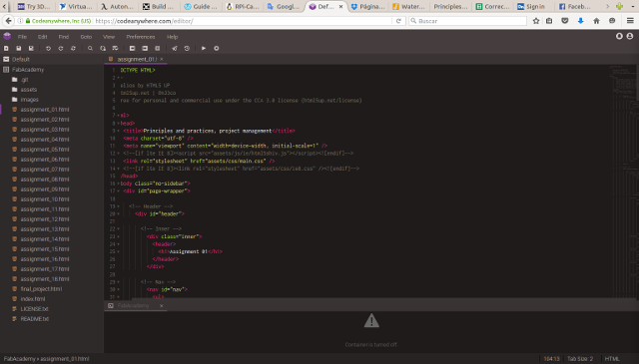Click the Find and Replace toolbar icon
The image size is (639, 364).
(x=103, y=48)
